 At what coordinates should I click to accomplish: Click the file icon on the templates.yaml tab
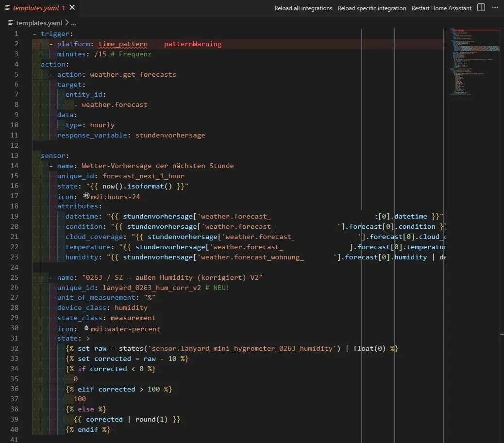(8, 8)
